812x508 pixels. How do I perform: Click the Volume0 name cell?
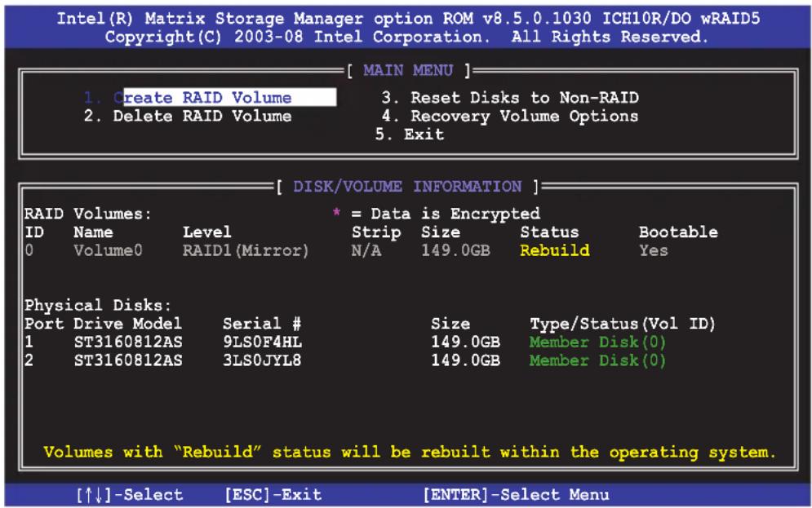coord(108,251)
